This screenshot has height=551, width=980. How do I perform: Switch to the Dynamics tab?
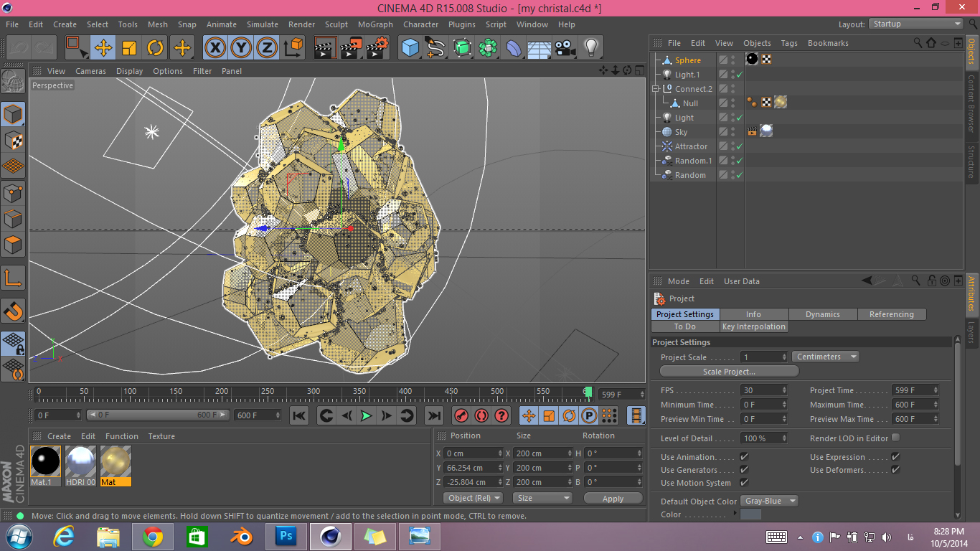coord(822,314)
